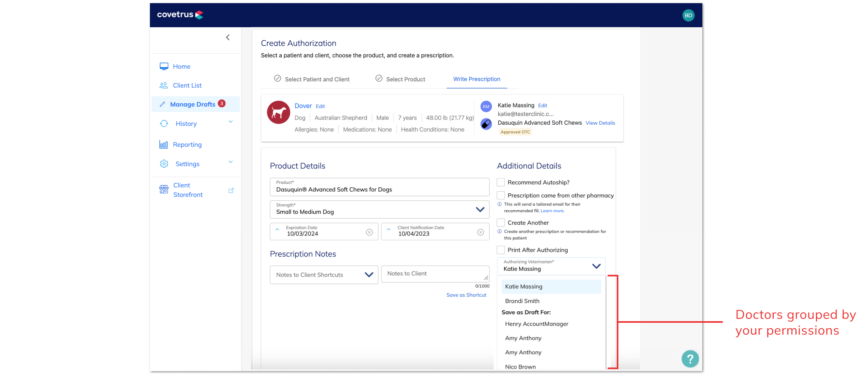Screen dimensions: 868x378
Task: Click Save as Shortcut
Action: [x=466, y=295]
